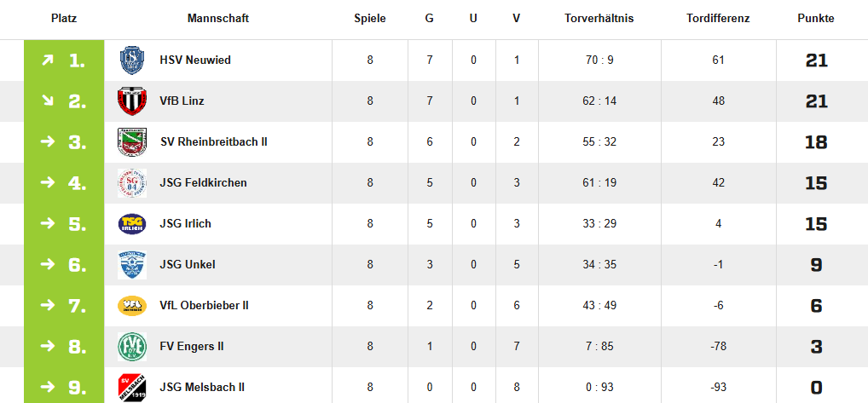Click the down-trend arrow beside place 2

click(x=48, y=101)
